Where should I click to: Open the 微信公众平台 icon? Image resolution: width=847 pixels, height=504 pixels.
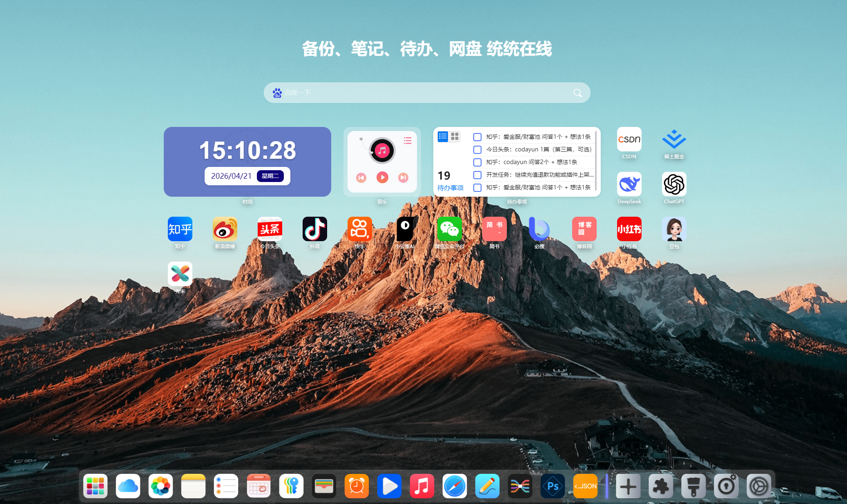click(449, 229)
